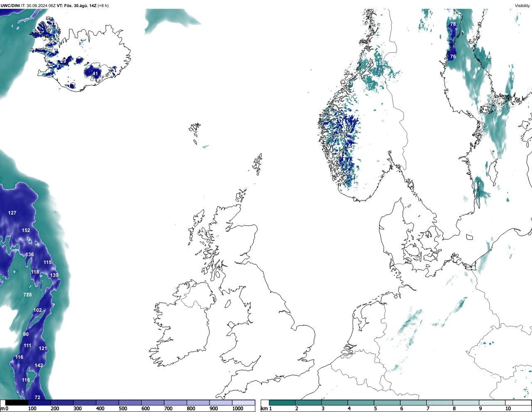Click the '102' visibility value on map
Viewport: 532px width, 412px height.
[38, 310]
